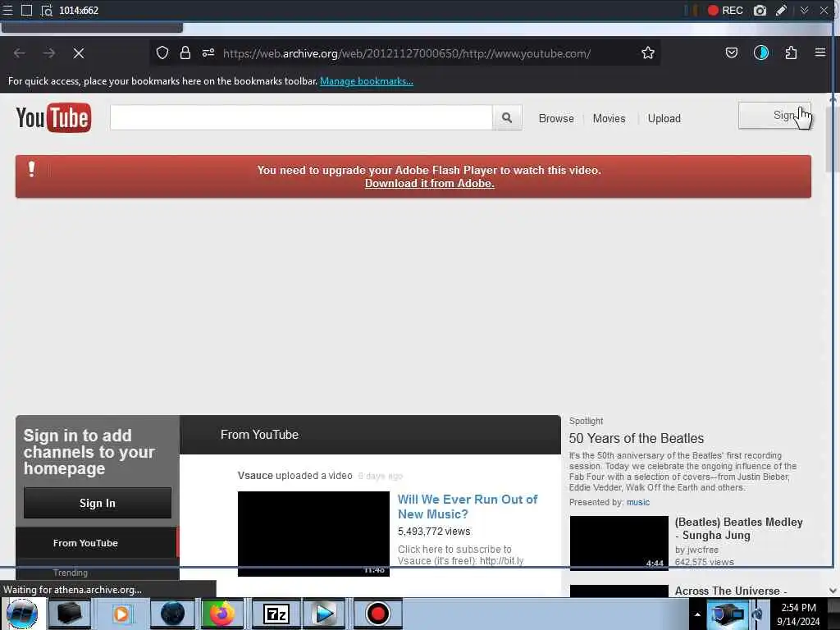Open the Vsauce video thumbnail
This screenshot has height=630, width=840.
point(313,533)
